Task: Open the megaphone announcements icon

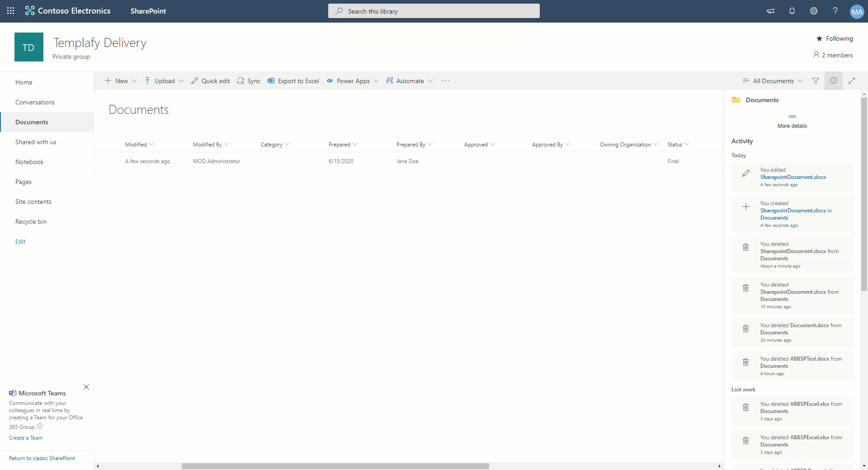Action: point(770,11)
